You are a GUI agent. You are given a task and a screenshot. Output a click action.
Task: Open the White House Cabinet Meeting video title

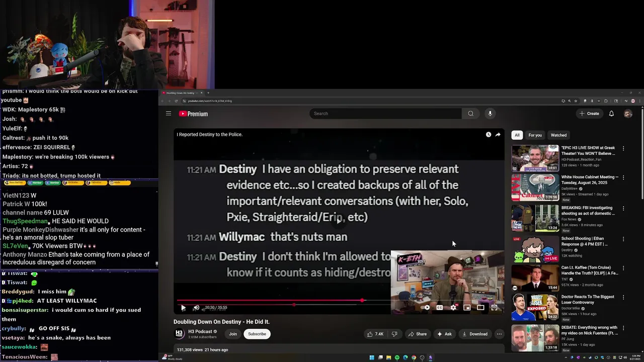tap(590, 180)
